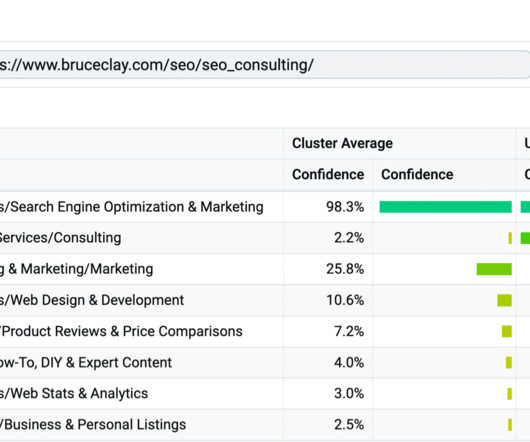Screen dimensions: 530x442
Task: Click the 25.8% confidence bar
Action: pyautogui.click(x=494, y=269)
